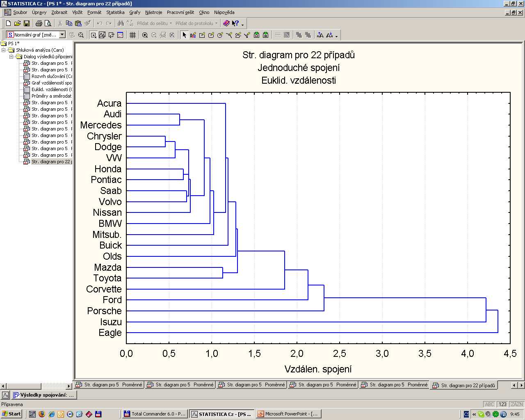Paste from clipboard via toolbar icon

tap(78, 23)
